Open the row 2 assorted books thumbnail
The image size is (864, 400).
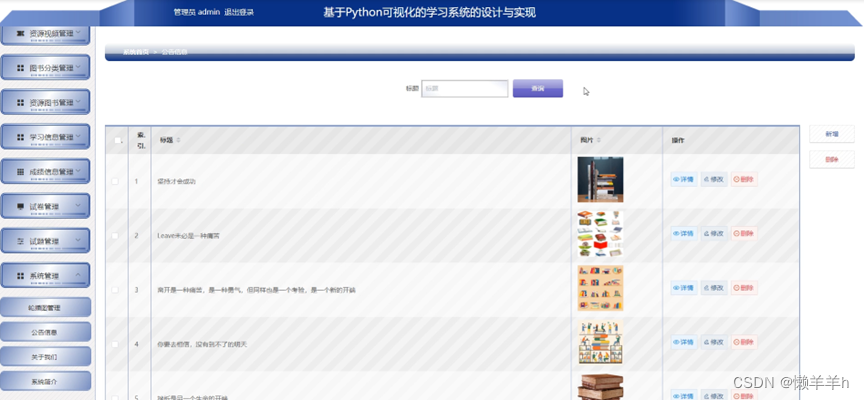(x=600, y=234)
